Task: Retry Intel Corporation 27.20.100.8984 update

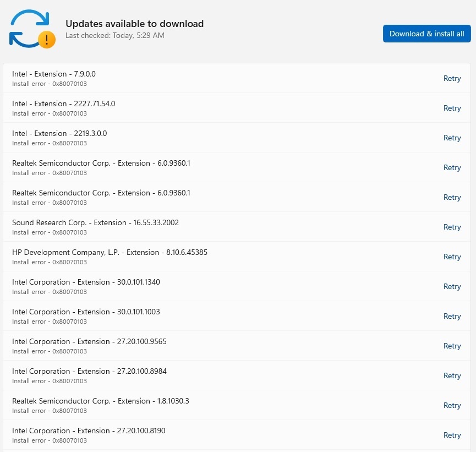Action: [x=452, y=376]
